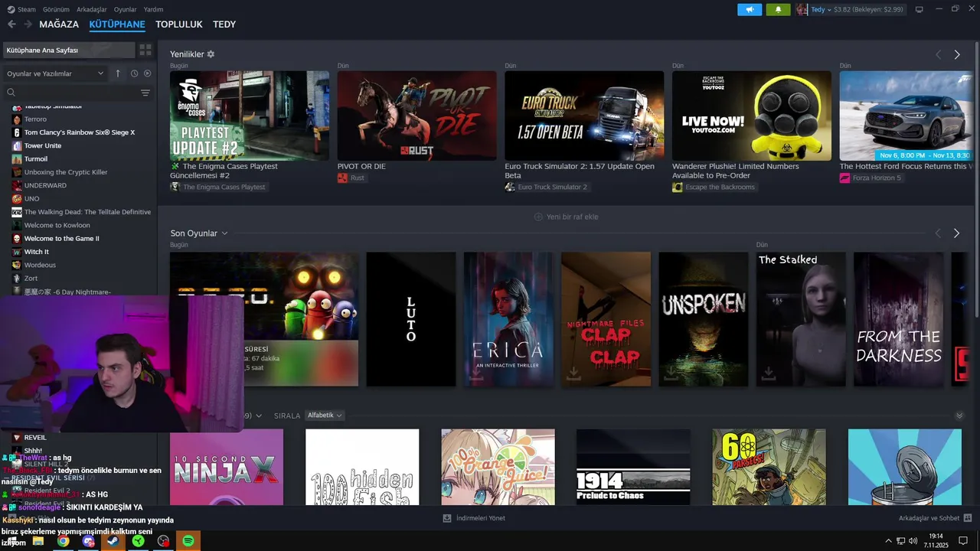Image resolution: width=980 pixels, height=551 pixels.
Task: Open the green notifications bell
Action: click(x=779, y=9)
